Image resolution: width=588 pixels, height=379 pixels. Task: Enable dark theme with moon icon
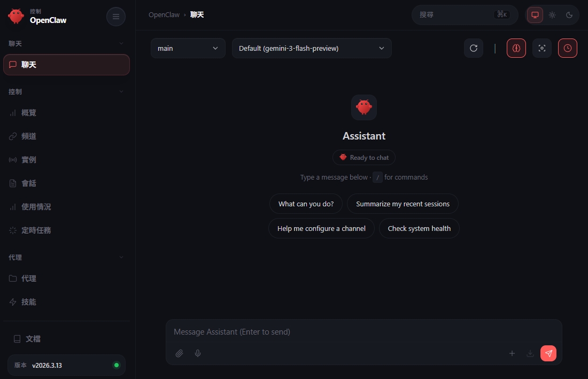569,15
